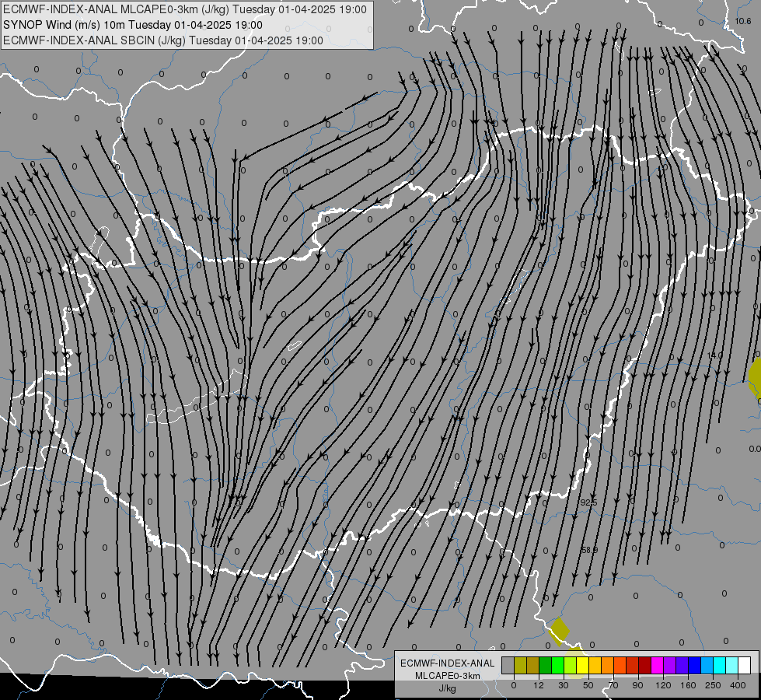Click the dark red legend swatch left of 90

point(645,666)
